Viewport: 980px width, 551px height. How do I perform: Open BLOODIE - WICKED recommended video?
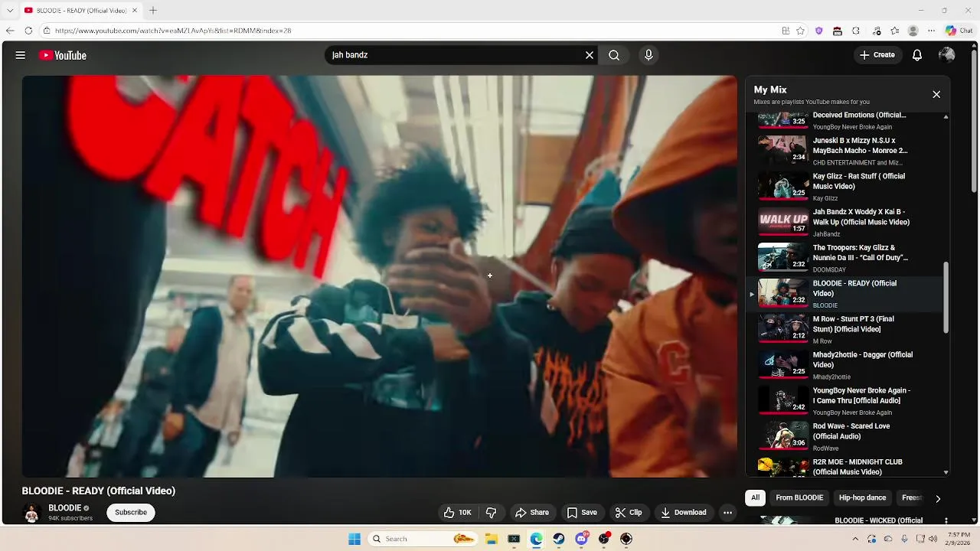tap(878, 521)
